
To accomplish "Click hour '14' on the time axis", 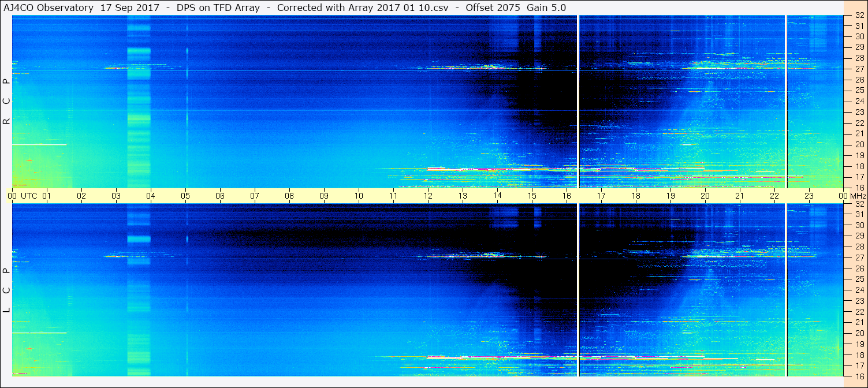I will tap(497, 196).
